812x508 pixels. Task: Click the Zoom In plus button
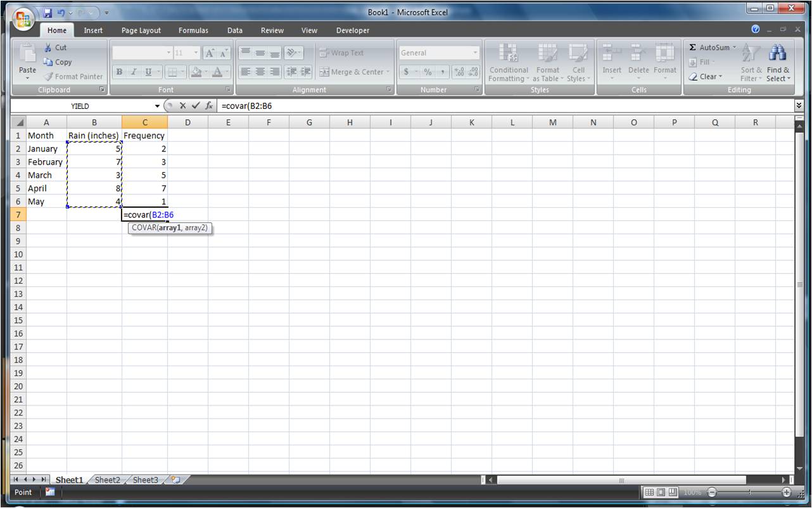[x=787, y=492]
